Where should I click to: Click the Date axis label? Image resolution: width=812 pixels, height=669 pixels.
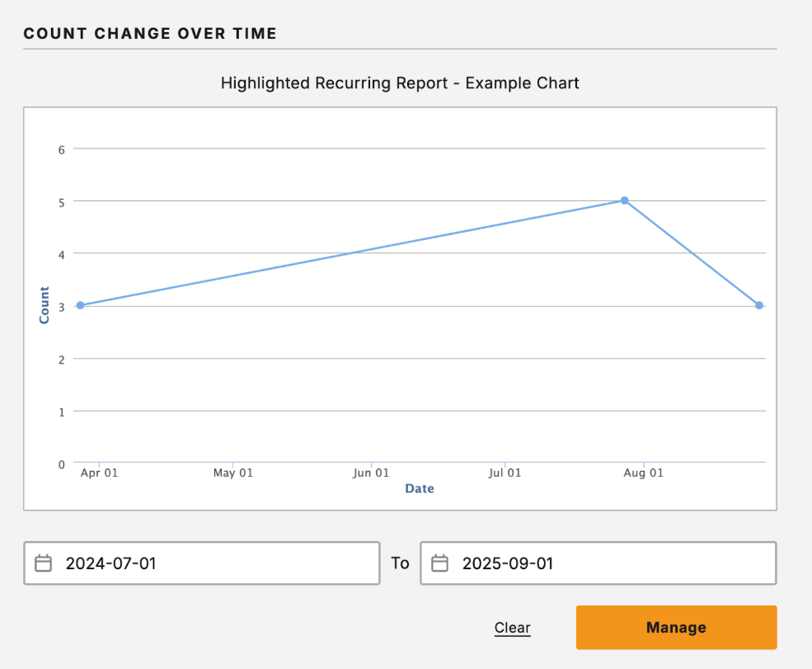click(x=419, y=488)
